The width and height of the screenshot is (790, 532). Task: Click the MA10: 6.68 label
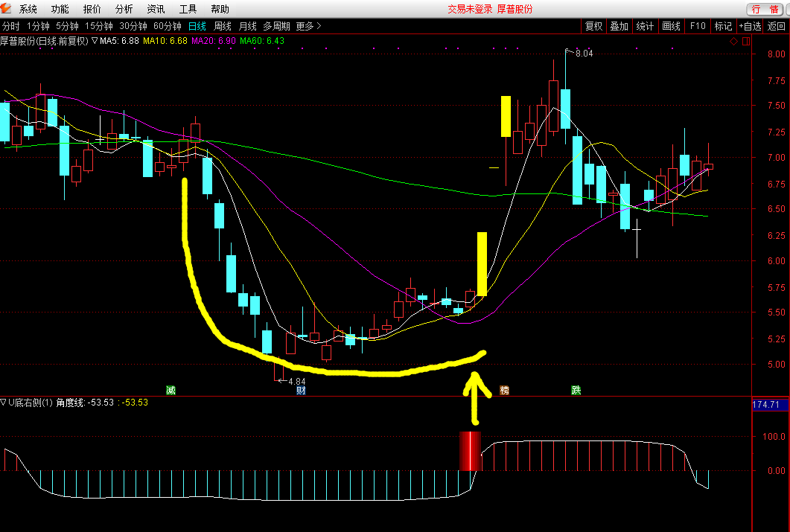(x=165, y=41)
